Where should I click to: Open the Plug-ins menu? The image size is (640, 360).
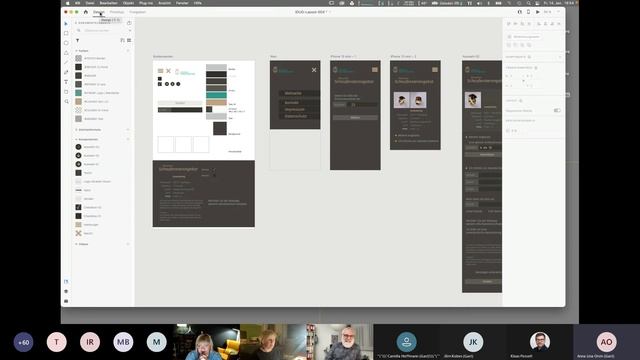[146, 3]
